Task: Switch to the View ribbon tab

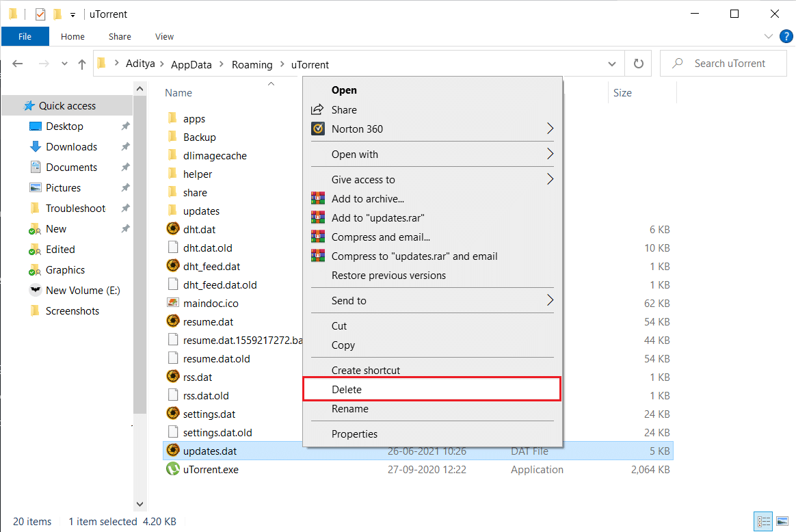Action: 164,36
